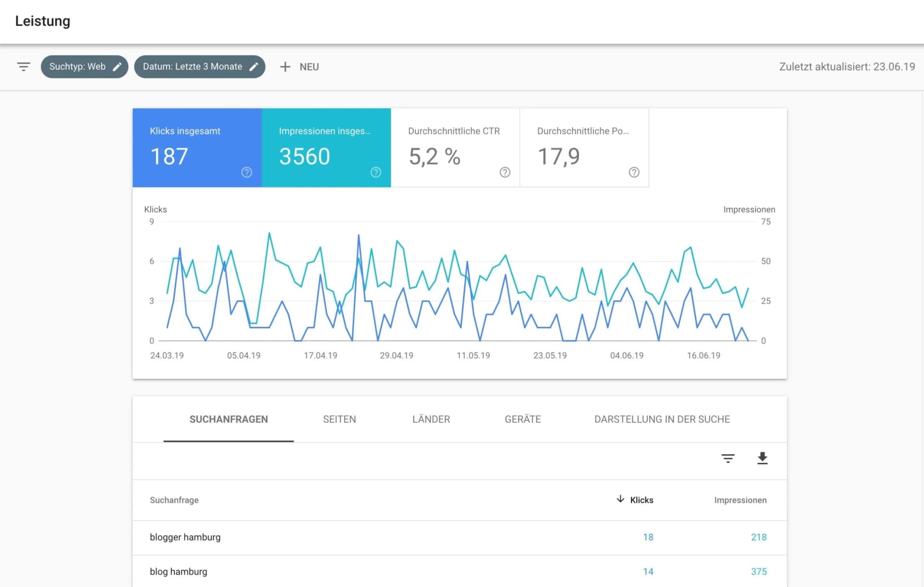
Task: Open help icon on Klicks insgesamt card
Action: [x=246, y=172]
